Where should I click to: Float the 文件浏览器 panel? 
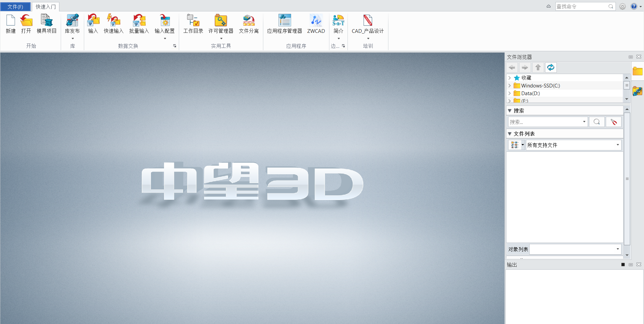pyautogui.click(x=631, y=57)
